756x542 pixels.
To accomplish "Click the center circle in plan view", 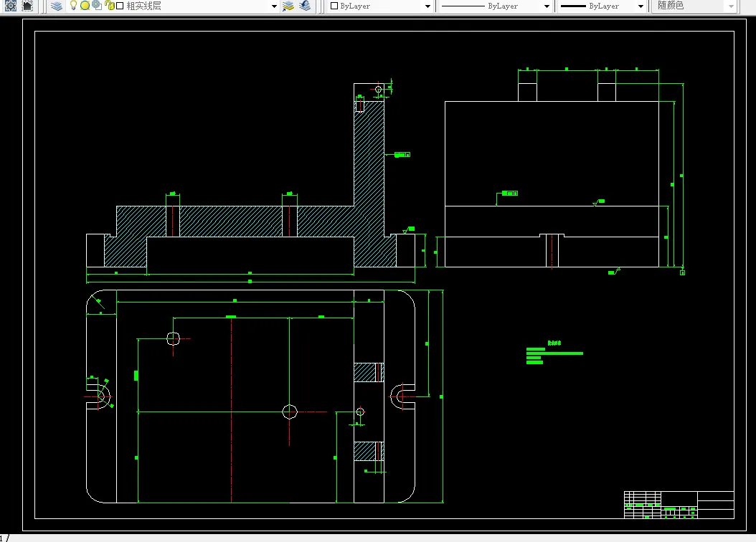I will coord(289,412).
